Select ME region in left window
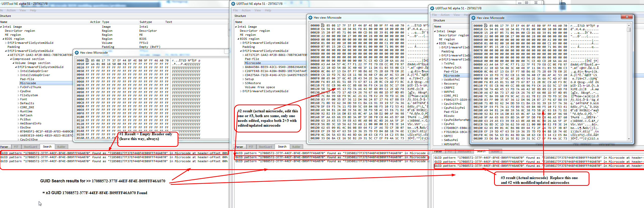 pyautogui.click(x=13, y=35)
